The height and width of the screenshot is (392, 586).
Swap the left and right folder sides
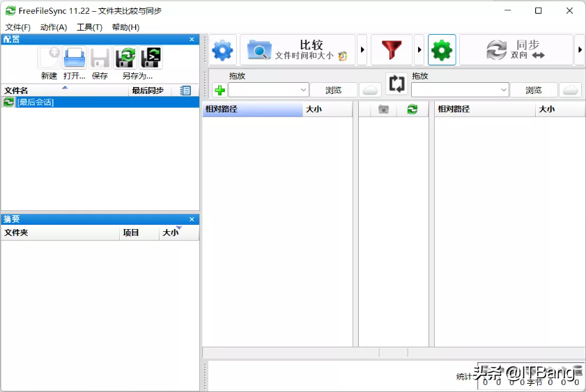(x=396, y=84)
